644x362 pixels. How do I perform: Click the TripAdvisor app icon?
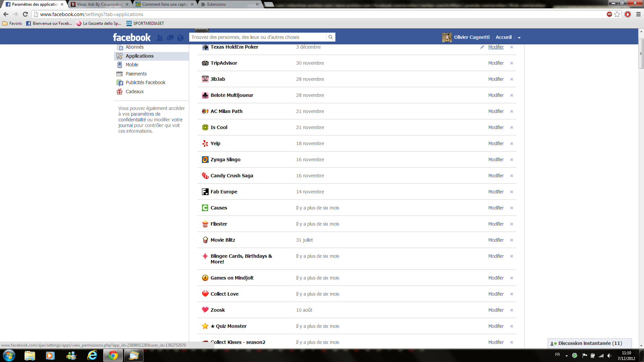(x=205, y=63)
